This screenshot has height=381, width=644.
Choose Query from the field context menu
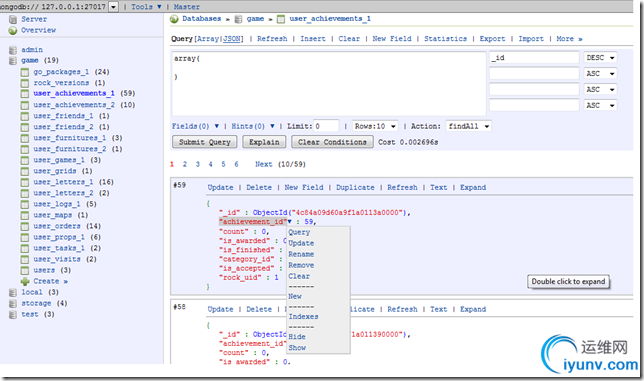click(x=299, y=232)
